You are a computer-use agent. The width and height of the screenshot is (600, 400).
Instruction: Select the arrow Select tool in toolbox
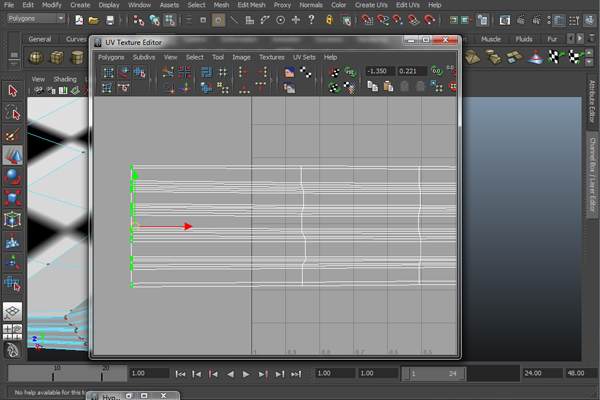(13, 91)
